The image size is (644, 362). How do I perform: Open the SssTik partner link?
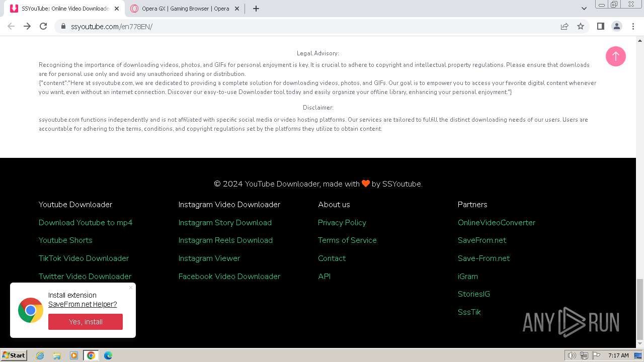pyautogui.click(x=469, y=312)
